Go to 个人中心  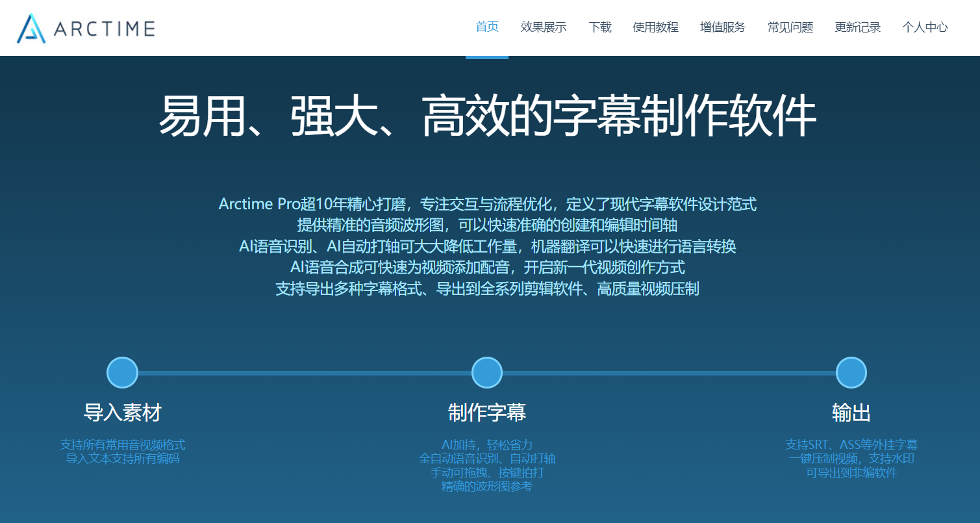[925, 27]
